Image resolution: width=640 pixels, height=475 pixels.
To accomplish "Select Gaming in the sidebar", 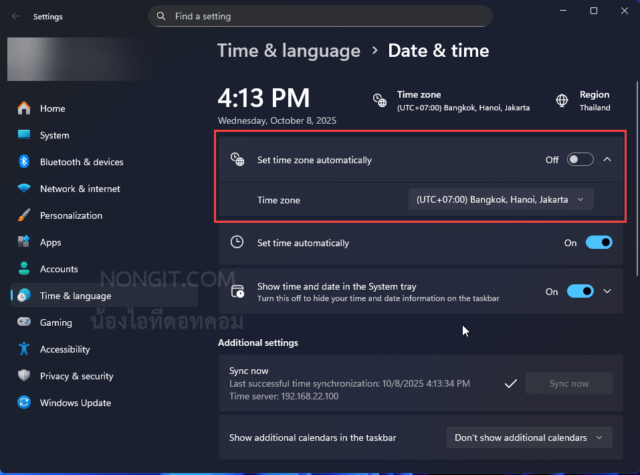I will click(x=104, y=322).
